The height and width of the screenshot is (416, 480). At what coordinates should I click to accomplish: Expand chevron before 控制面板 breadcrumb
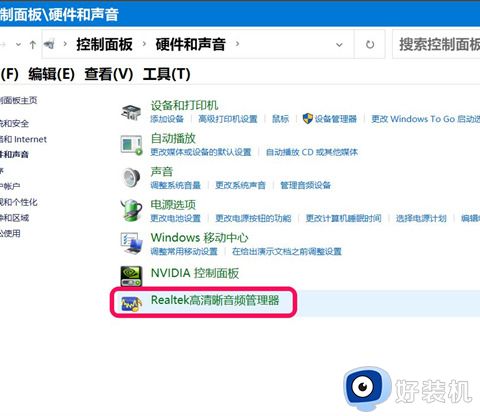(x=65, y=44)
